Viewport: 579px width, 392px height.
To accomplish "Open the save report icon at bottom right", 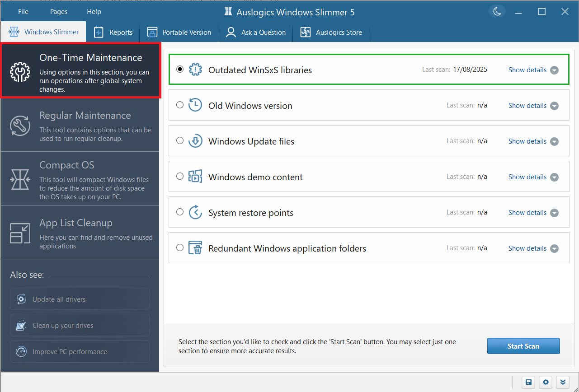I will coord(528,382).
